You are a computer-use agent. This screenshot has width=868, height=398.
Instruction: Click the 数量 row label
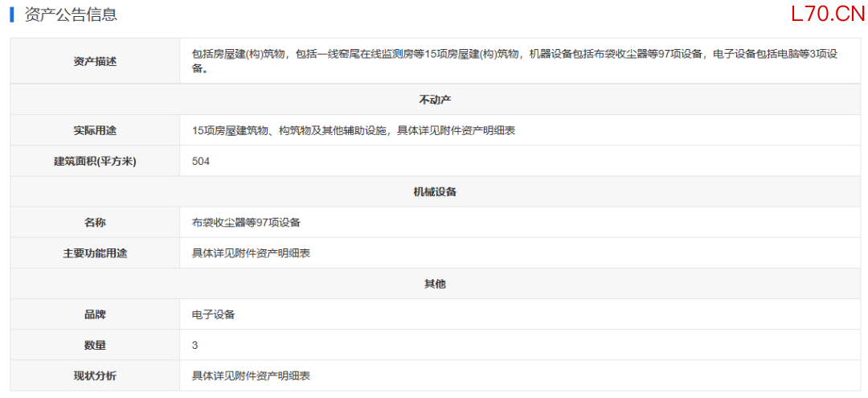(95, 345)
